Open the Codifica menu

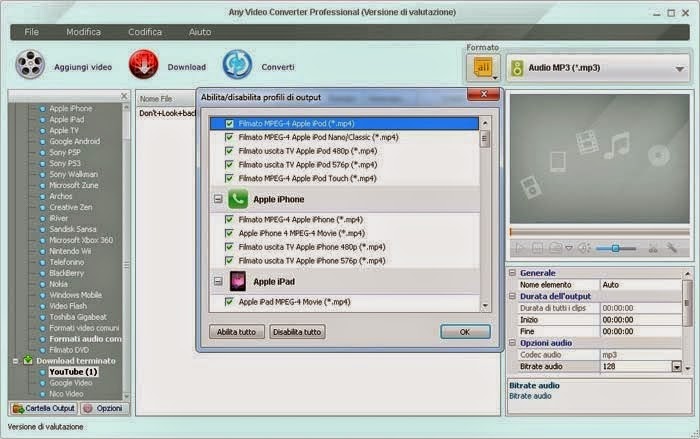(x=145, y=32)
